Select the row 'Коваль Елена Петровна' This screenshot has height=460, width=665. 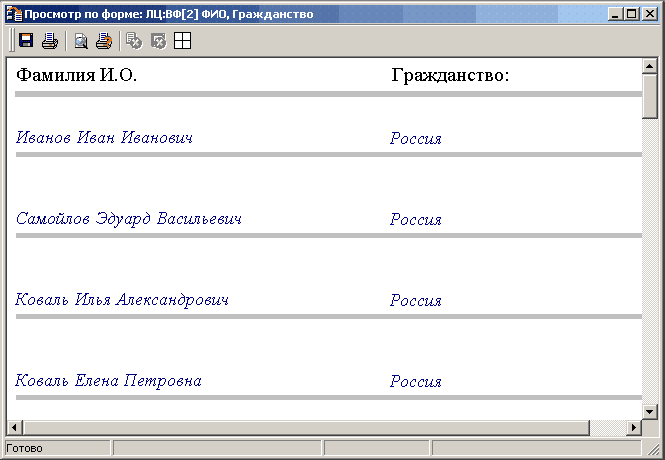click(109, 381)
